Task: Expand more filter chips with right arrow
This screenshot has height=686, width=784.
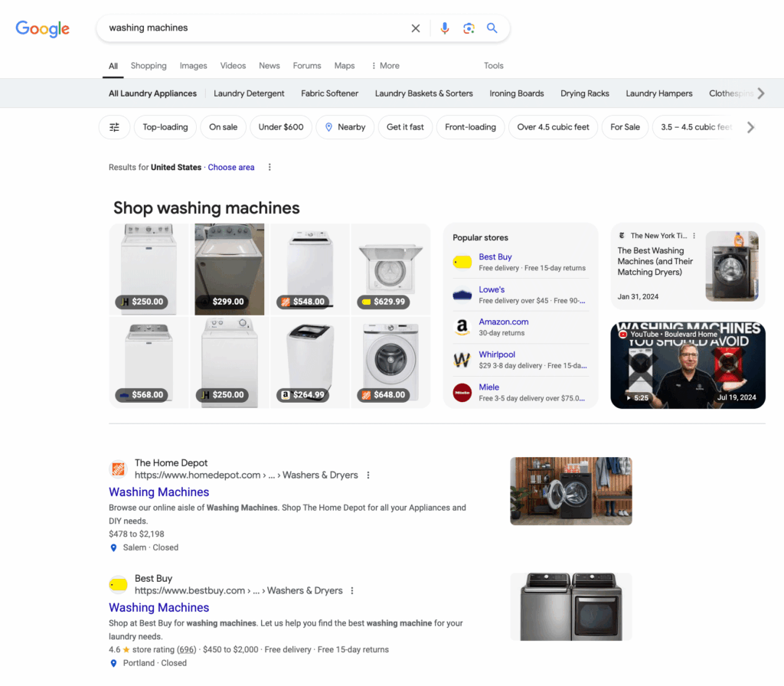Action: [x=751, y=127]
